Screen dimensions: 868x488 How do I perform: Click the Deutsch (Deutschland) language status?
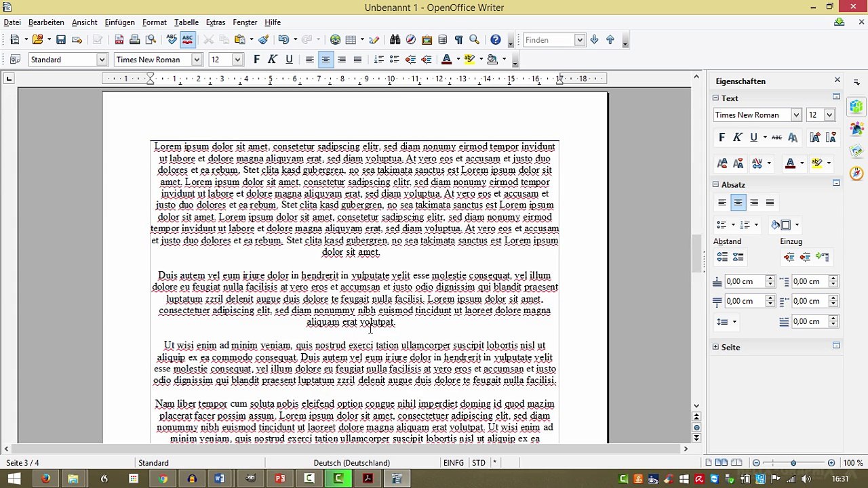pos(352,463)
